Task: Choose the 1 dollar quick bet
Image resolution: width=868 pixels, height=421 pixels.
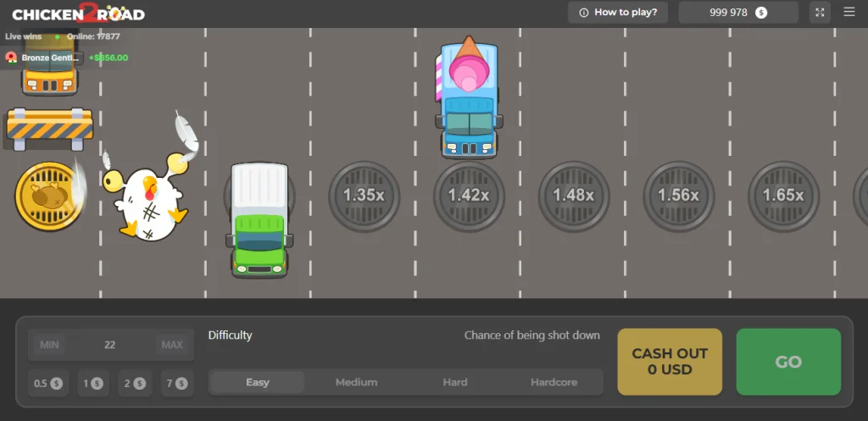Action: (x=93, y=383)
